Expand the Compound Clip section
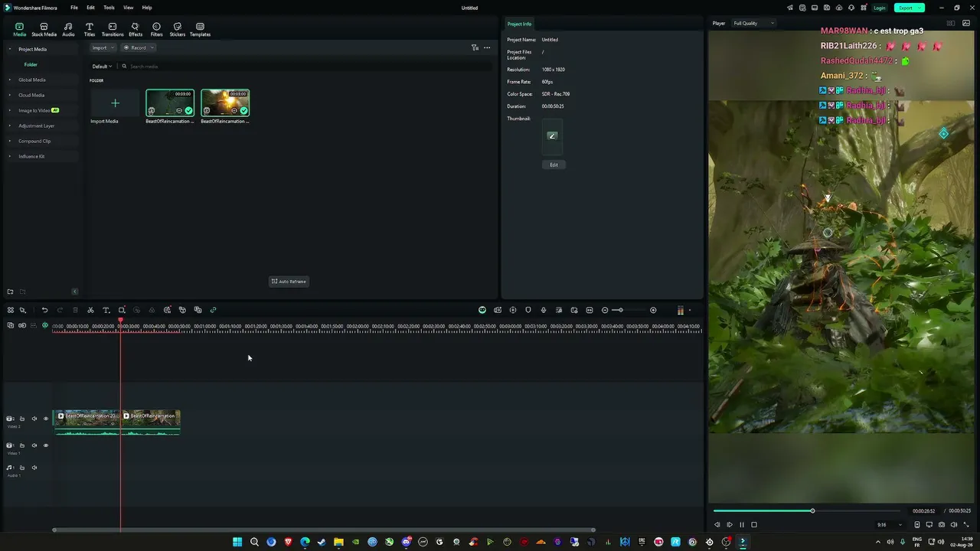The width and height of the screenshot is (980, 551). (x=10, y=141)
